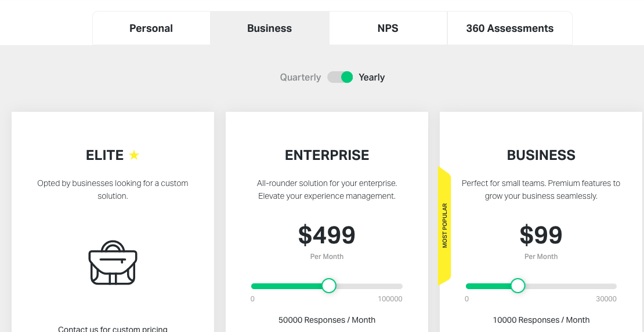The height and width of the screenshot is (332, 644).
Task: Open the NPS tab
Action: pyautogui.click(x=388, y=28)
